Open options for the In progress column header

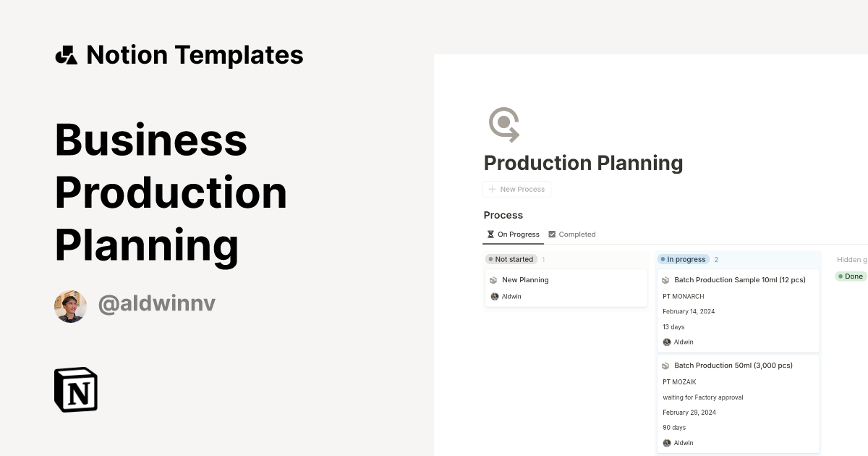(x=683, y=259)
